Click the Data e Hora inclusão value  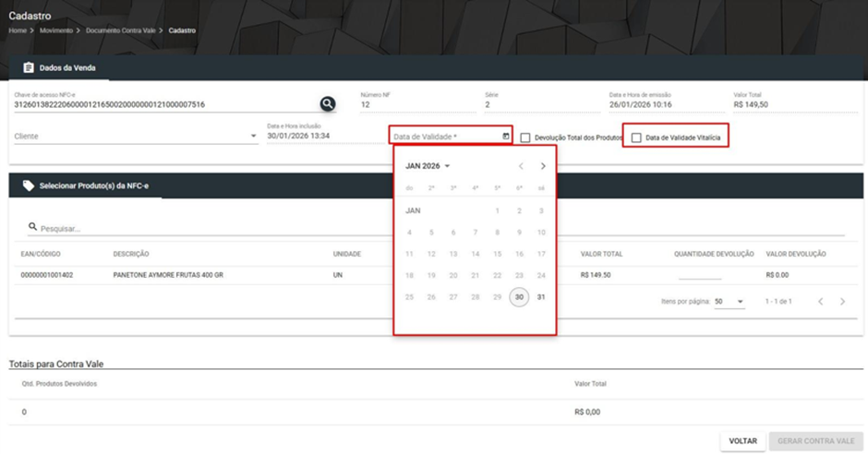(298, 136)
